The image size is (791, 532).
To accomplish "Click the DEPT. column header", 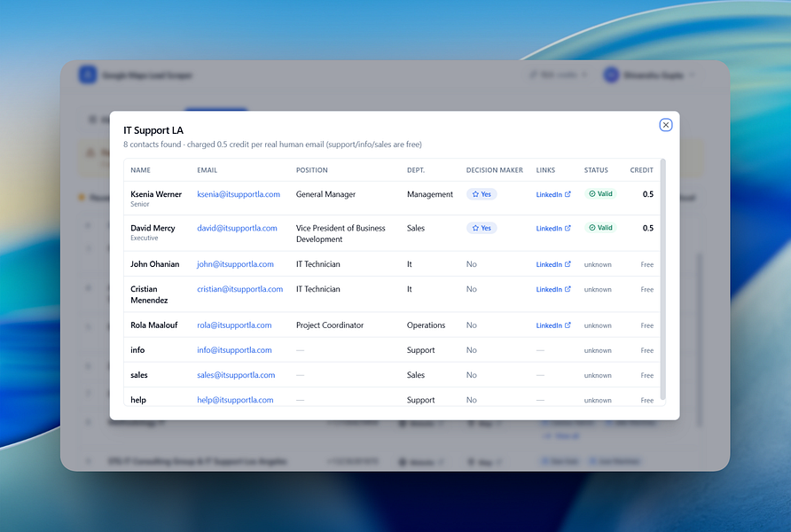I will pos(416,170).
